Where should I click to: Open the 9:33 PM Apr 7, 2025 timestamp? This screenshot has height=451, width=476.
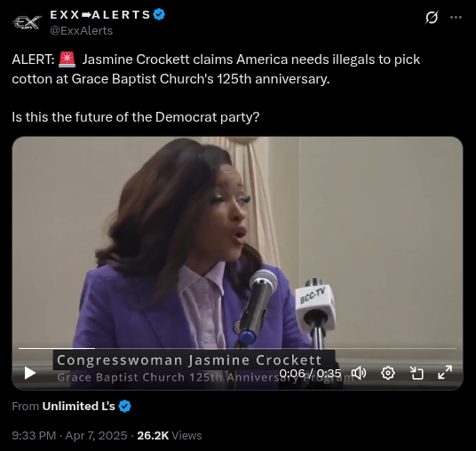[69, 436]
